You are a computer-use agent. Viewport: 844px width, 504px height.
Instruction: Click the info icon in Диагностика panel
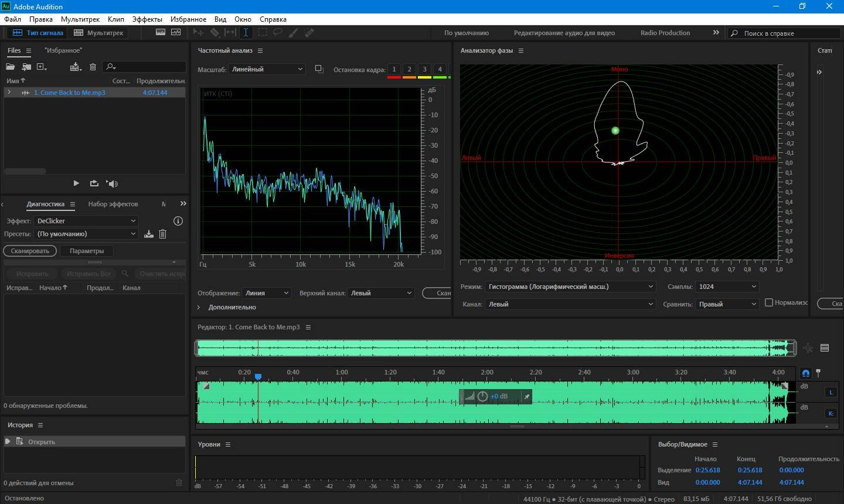click(x=178, y=221)
